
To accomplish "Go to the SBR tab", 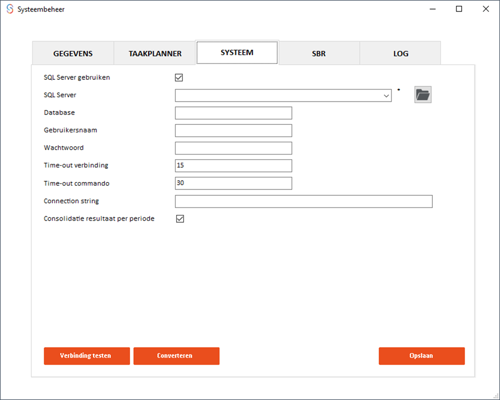I will (319, 53).
